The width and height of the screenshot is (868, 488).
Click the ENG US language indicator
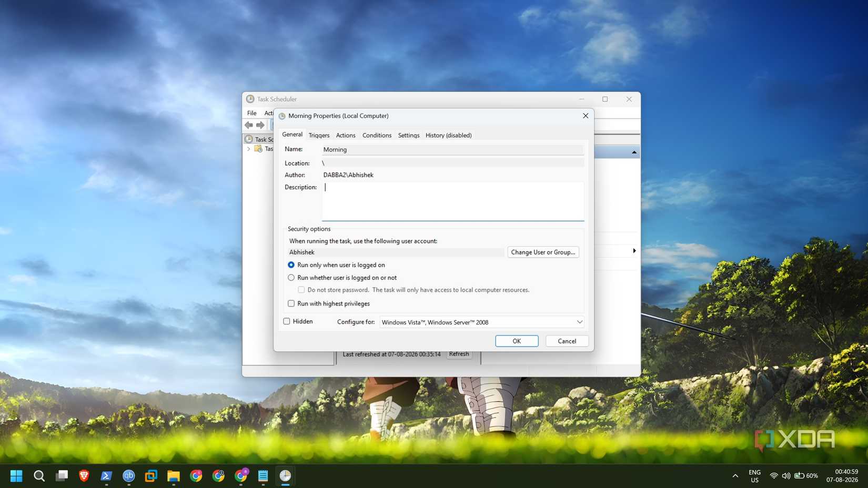tap(754, 476)
